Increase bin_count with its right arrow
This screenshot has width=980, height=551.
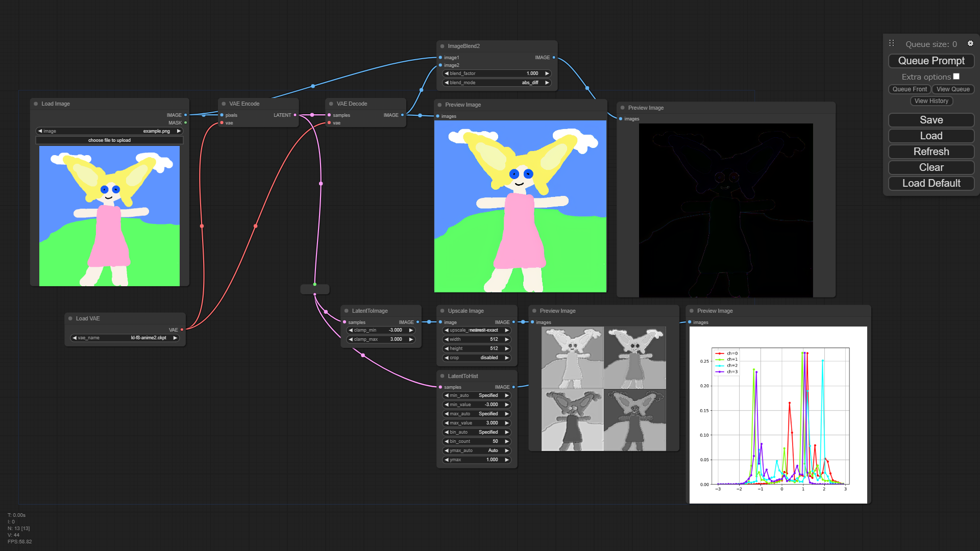coord(507,441)
